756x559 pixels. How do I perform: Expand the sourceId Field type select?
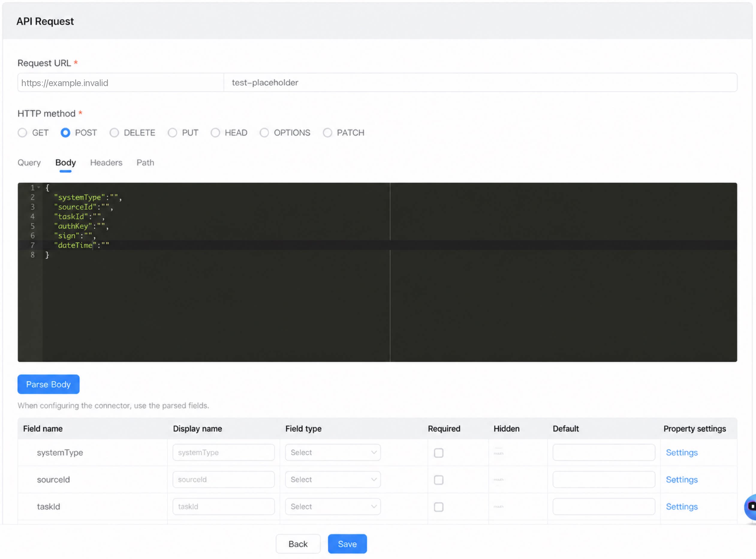pyautogui.click(x=333, y=480)
